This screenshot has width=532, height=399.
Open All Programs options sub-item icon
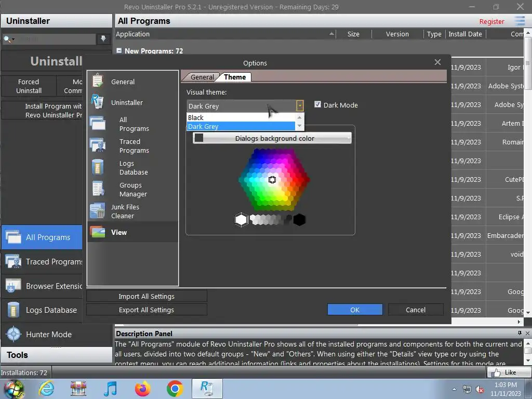point(98,123)
